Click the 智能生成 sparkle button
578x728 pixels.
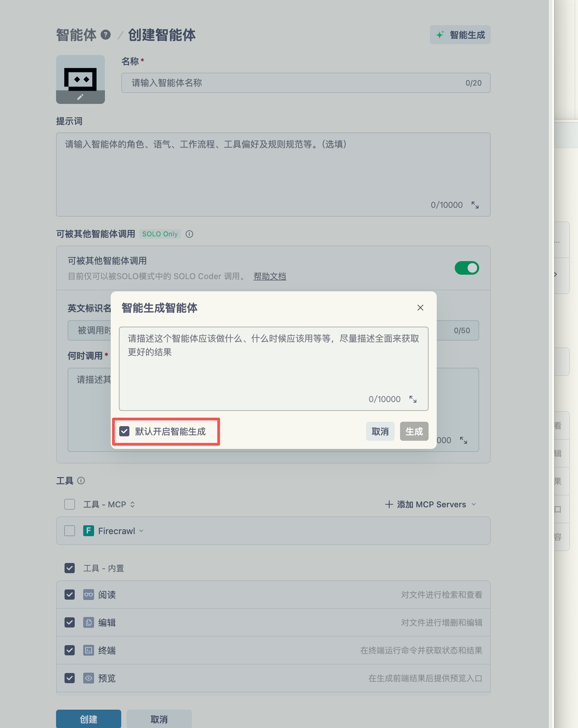click(x=460, y=35)
